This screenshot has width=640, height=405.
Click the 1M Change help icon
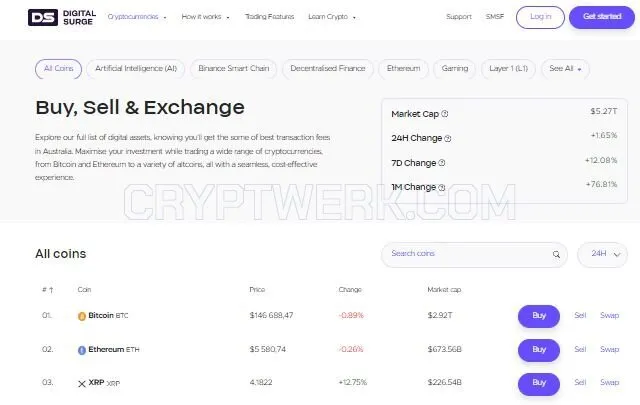click(x=441, y=187)
